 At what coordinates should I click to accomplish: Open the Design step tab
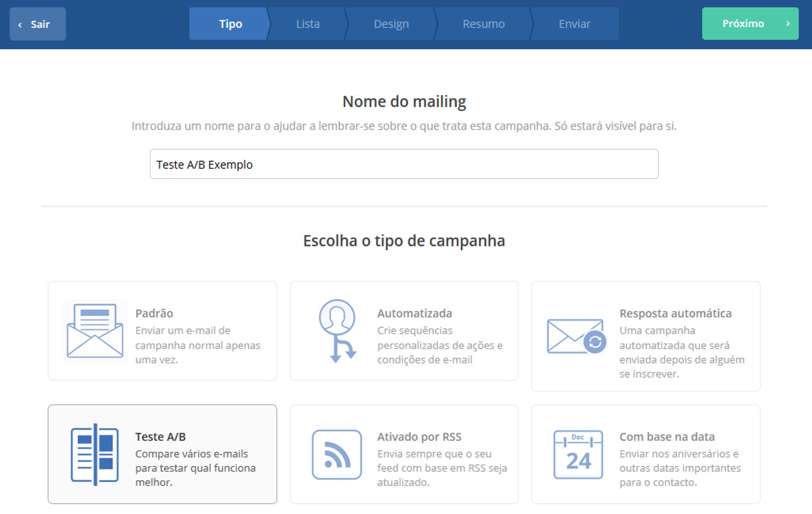(x=391, y=24)
